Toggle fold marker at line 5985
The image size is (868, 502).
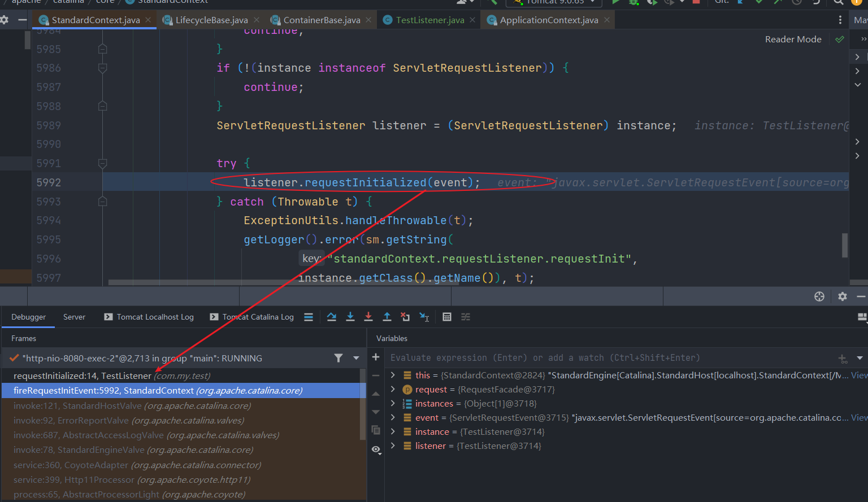[x=102, y=49]
